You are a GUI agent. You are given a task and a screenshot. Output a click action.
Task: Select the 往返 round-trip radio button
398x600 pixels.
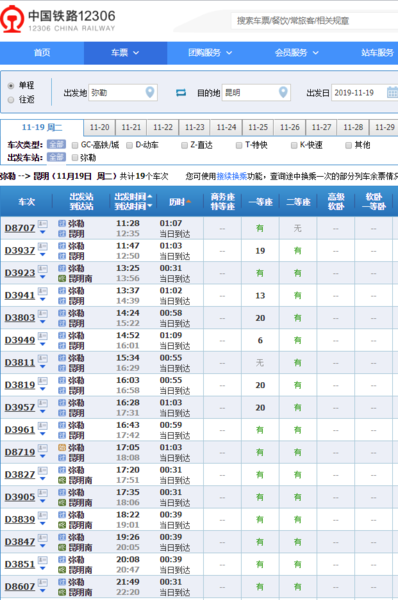pos(11,99)
